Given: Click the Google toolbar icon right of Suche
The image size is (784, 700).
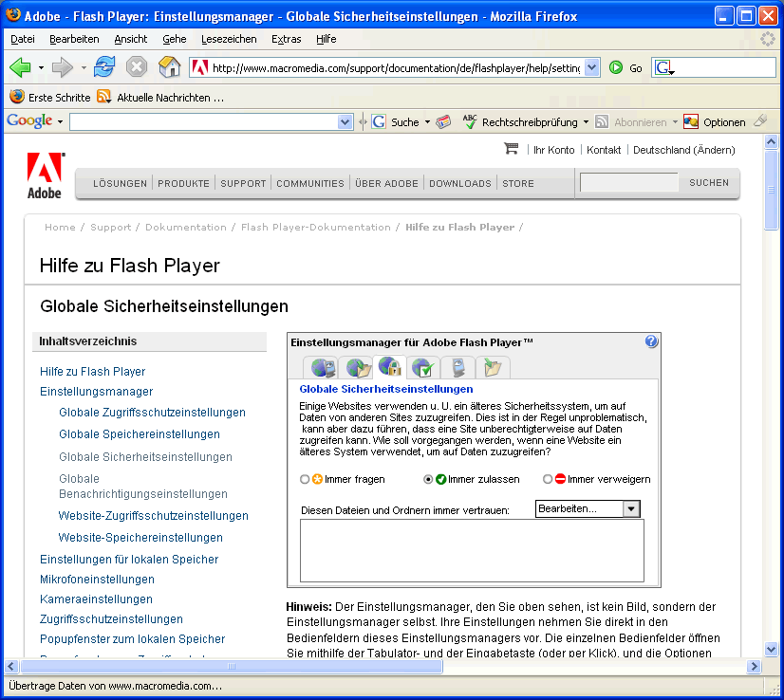Looking at the screenshot, I should pos(443,122).
